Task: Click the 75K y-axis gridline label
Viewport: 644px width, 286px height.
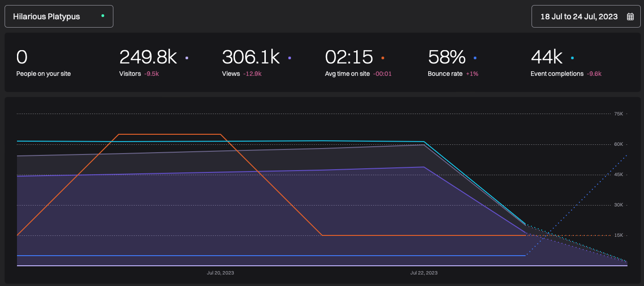Action: pyautogui.click(x=618, y=114)
